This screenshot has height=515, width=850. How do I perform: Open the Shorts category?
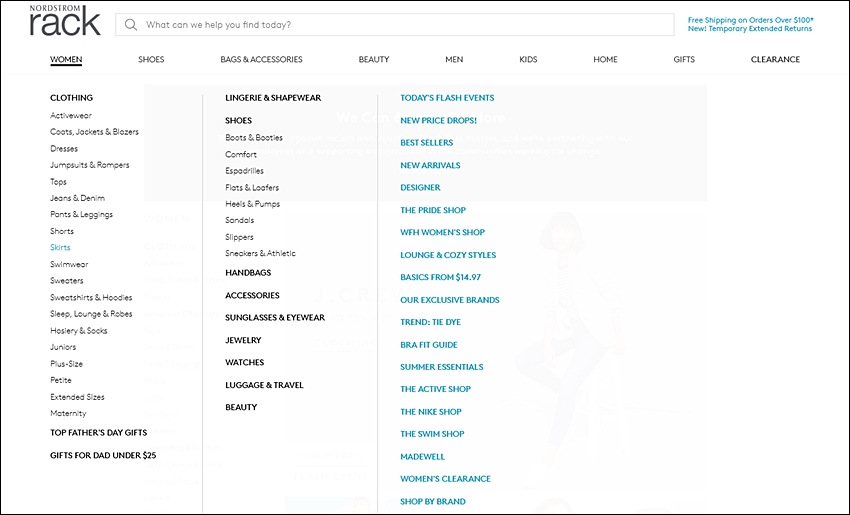(x=62, y=231)
